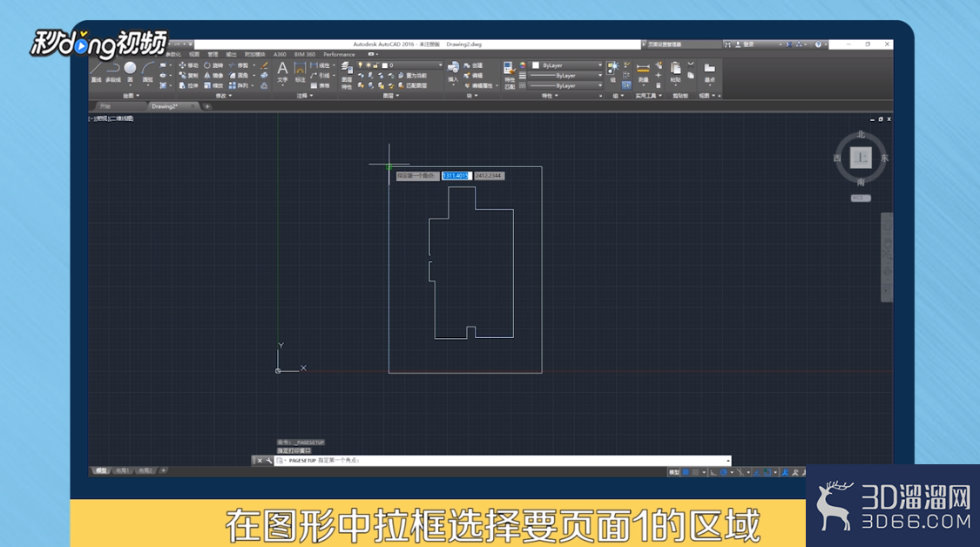The height and width of the screenshot is (547, 980).
Task: Expand the 注释 (Annotation) panel
Action: pyautogui.click(x=304, y=96)
